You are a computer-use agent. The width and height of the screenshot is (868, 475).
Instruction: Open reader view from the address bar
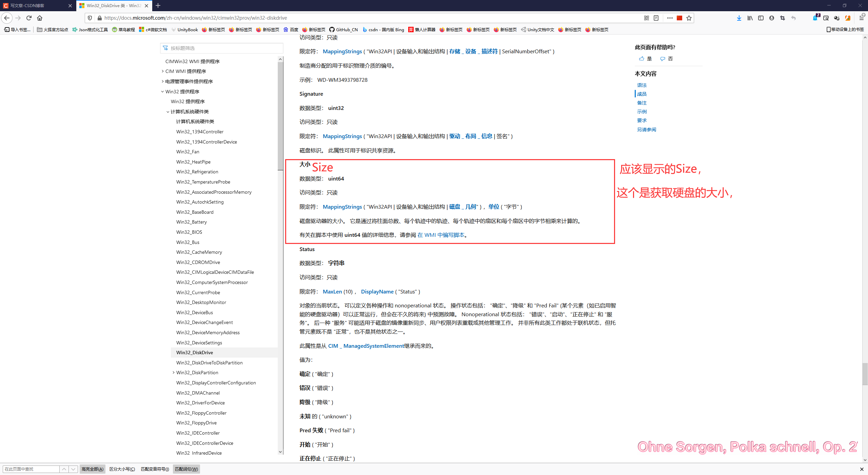(656, 18)
